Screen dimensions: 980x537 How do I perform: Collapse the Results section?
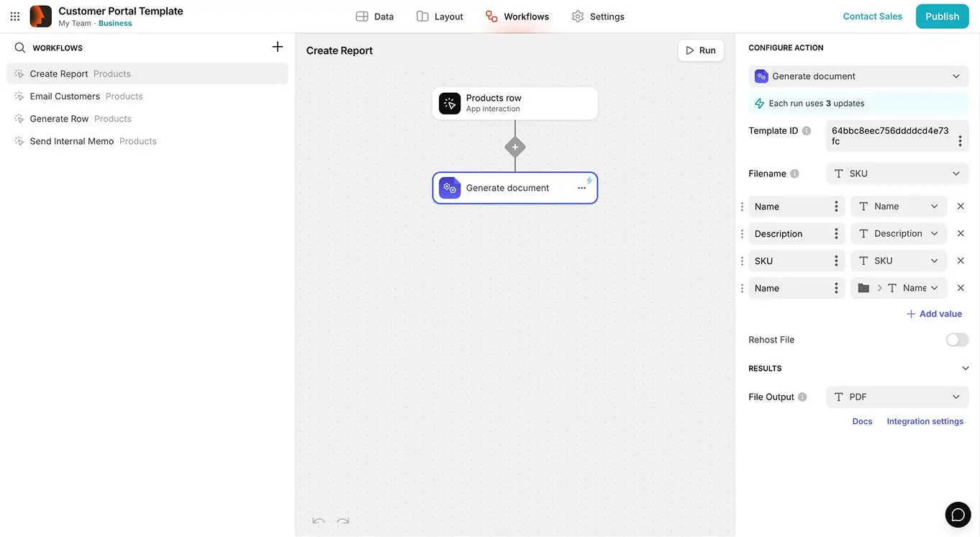965,368
